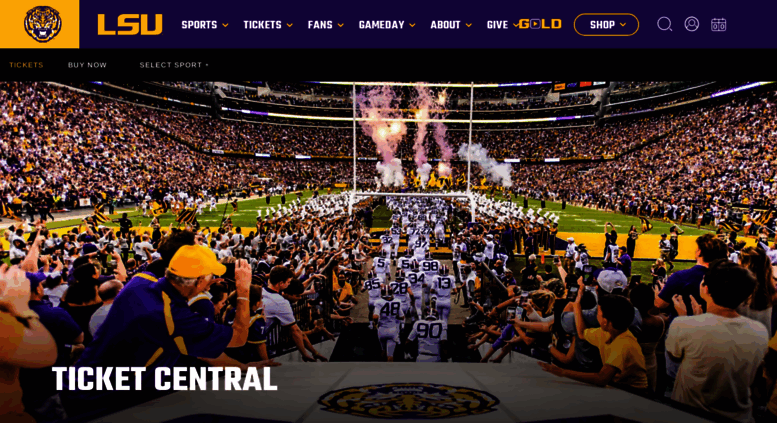
Task: Expand the SPORTS dropdown menu
Action: tap(205, 25)
